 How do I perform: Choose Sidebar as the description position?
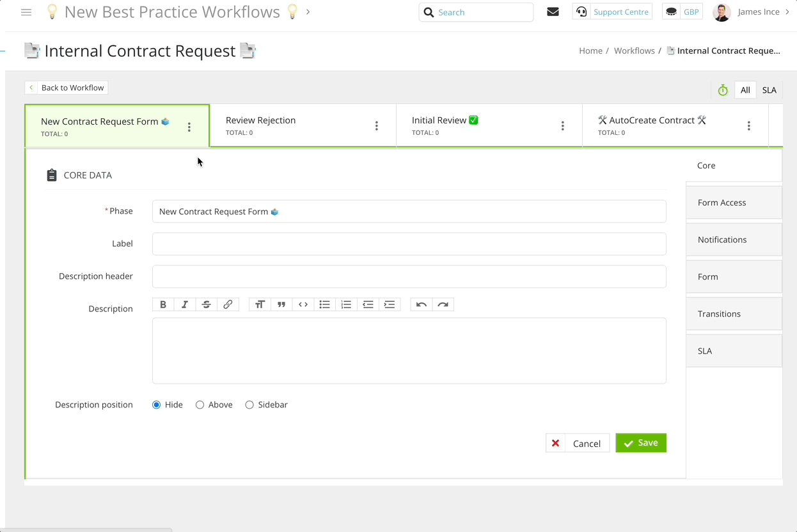tap(249, 404)
